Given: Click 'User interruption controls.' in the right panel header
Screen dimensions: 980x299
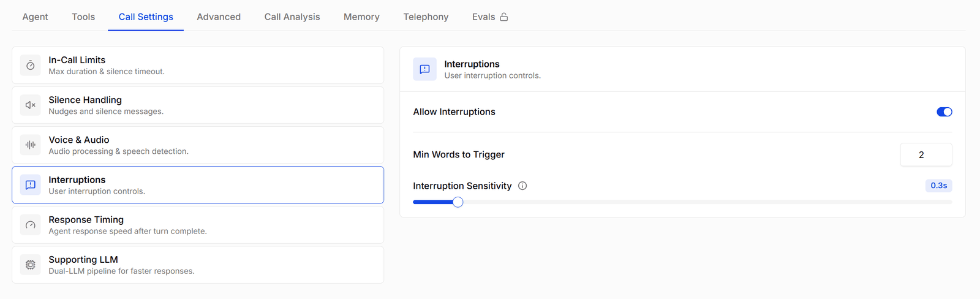Looking at the screenshot, I should [x=492, y=75].
